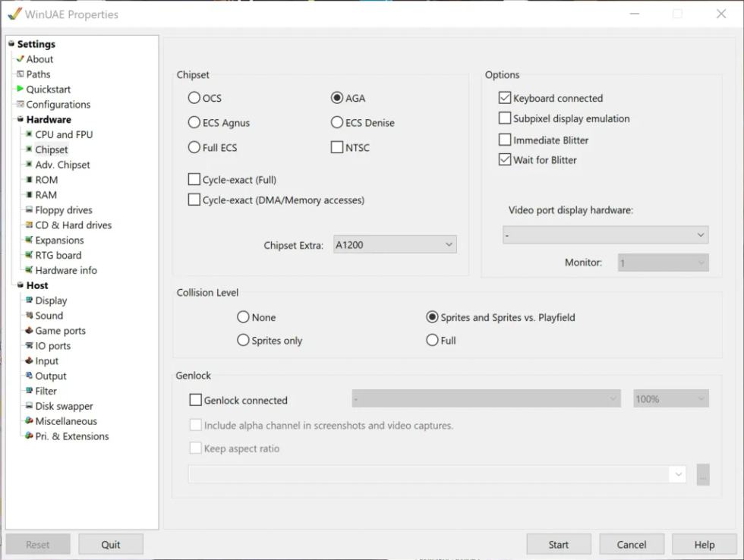
Task: Click the green Quickstart arrow icon
Action: [20, 89]
